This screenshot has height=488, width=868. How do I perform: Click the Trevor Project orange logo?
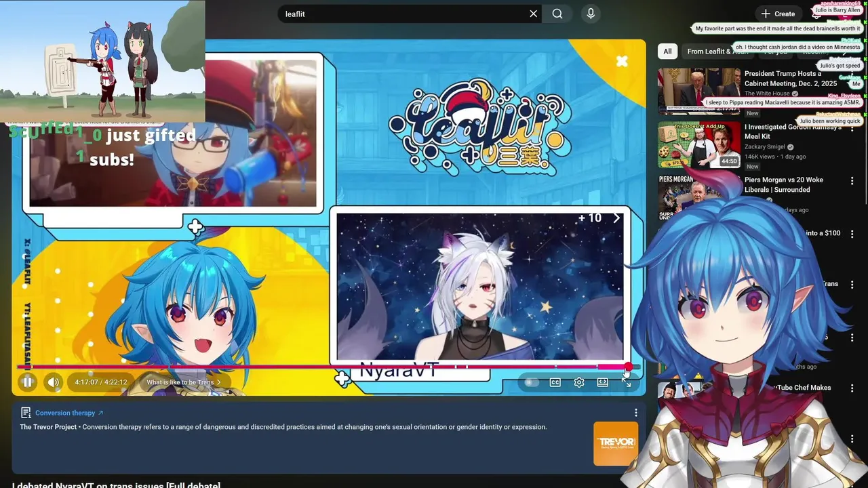coord(616,444)
